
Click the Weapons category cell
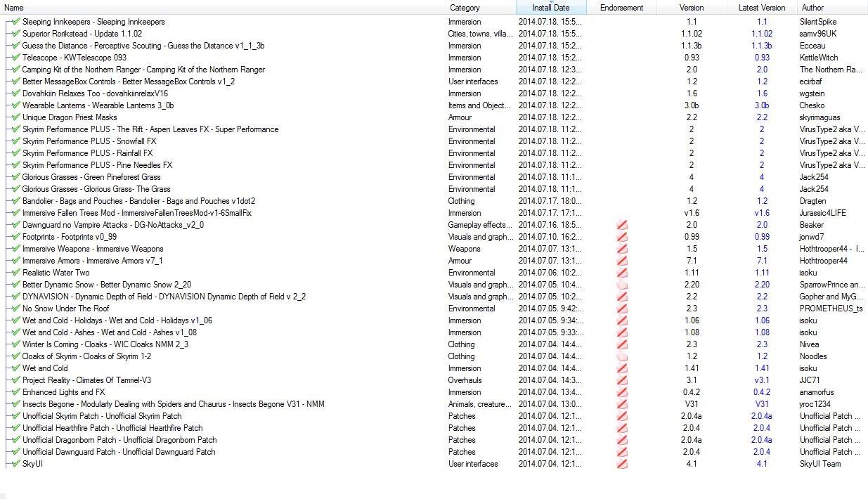pos(464,249)
